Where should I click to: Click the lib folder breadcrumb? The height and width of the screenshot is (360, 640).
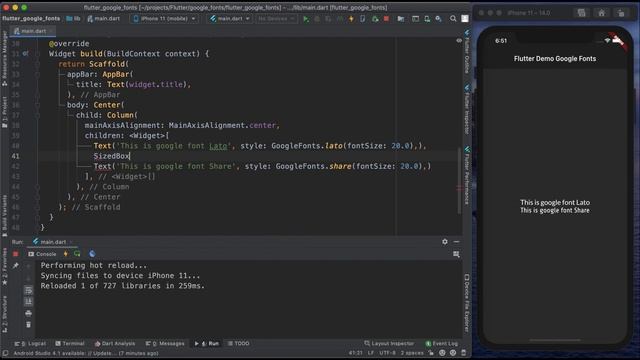73,19
